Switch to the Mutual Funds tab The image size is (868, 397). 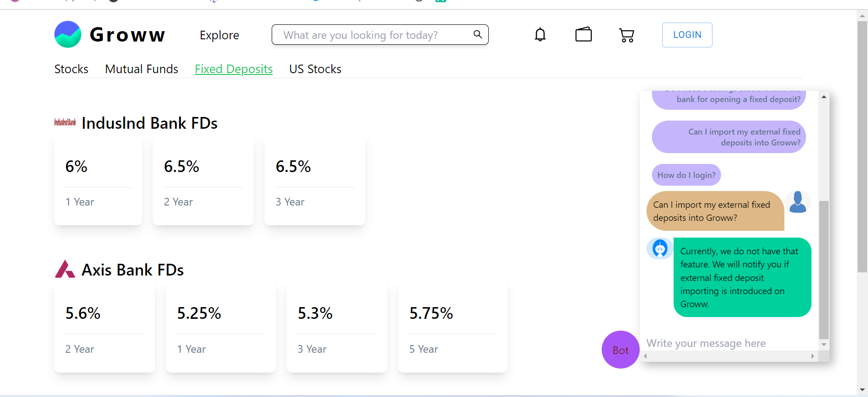pyautogui.click(x=142, y=69)
